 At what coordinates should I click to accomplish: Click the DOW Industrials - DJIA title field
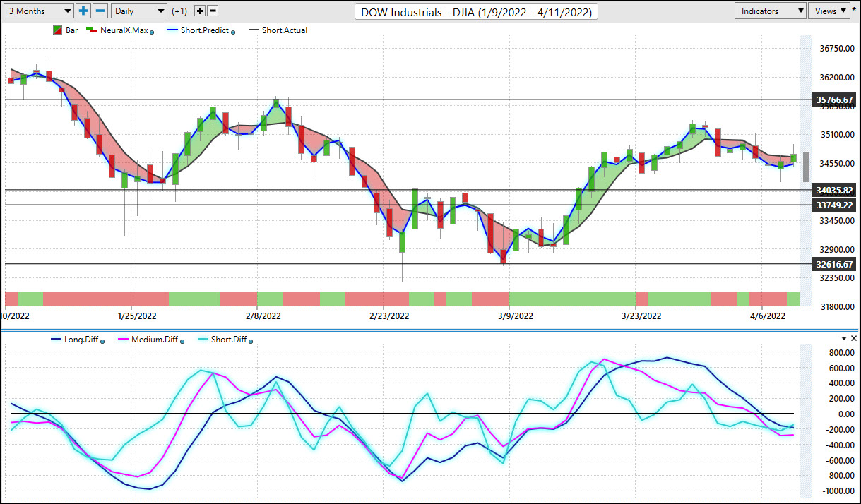477,11
